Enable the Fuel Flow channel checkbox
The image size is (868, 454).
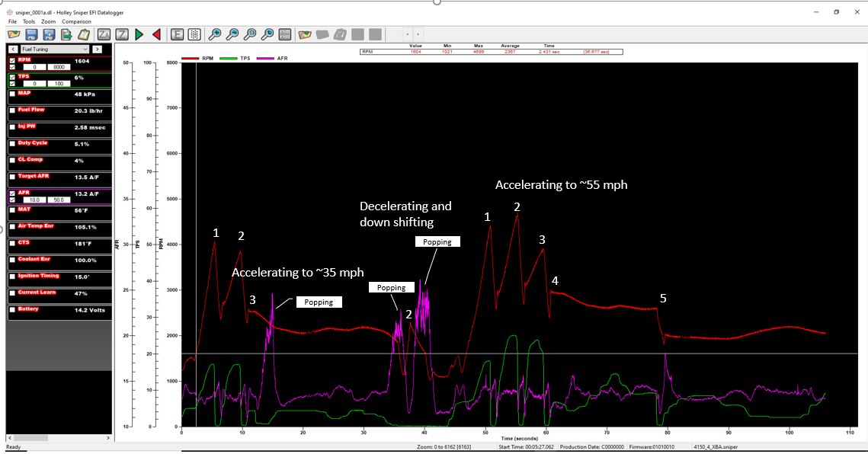(12, 110)
